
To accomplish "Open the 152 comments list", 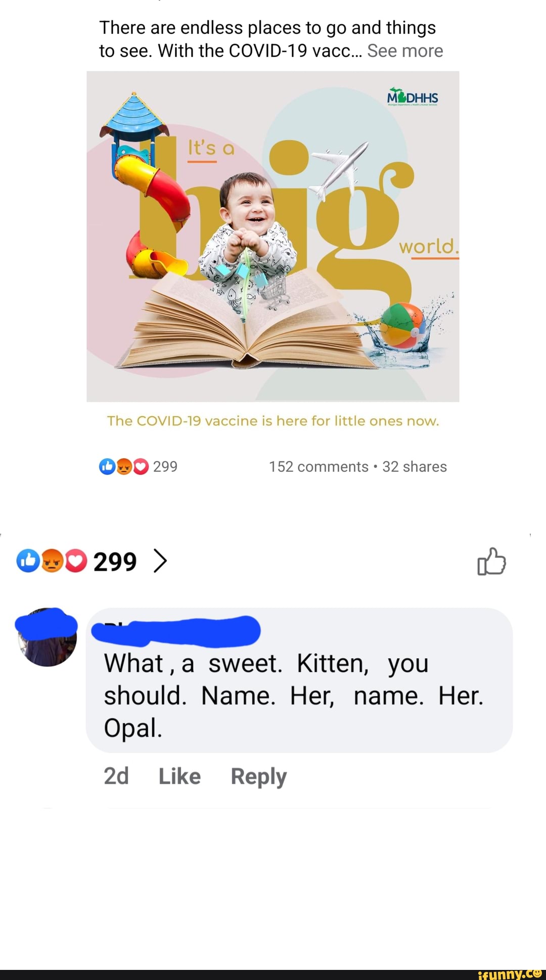I will (318, 466).
